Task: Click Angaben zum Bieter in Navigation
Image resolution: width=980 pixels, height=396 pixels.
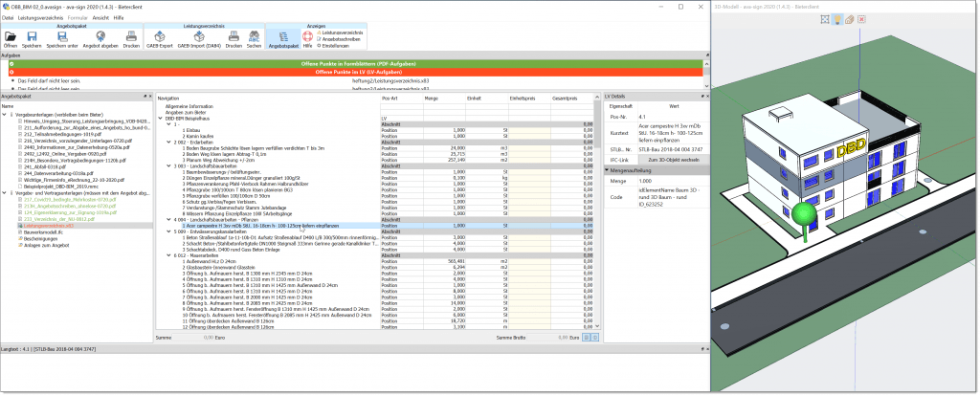Action: coord(185,112)
